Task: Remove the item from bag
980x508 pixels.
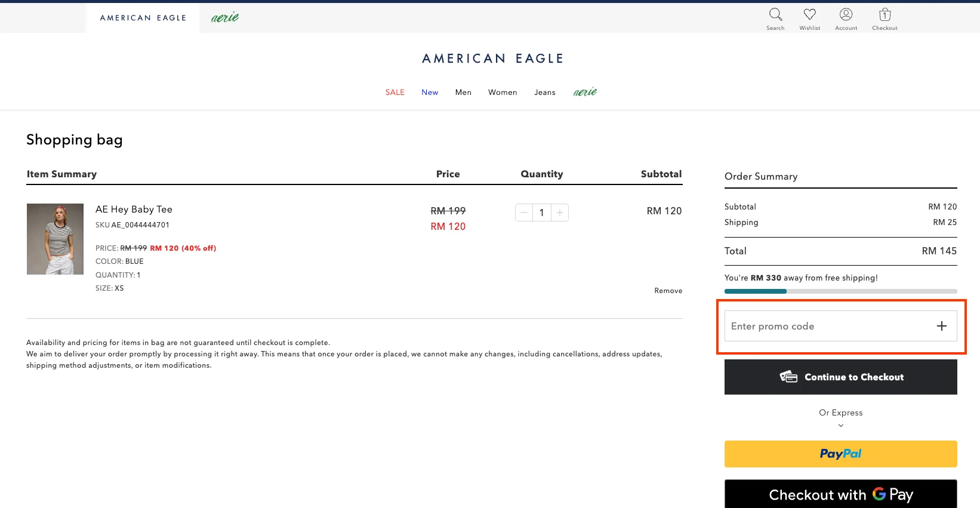Action: coord(668,291)
